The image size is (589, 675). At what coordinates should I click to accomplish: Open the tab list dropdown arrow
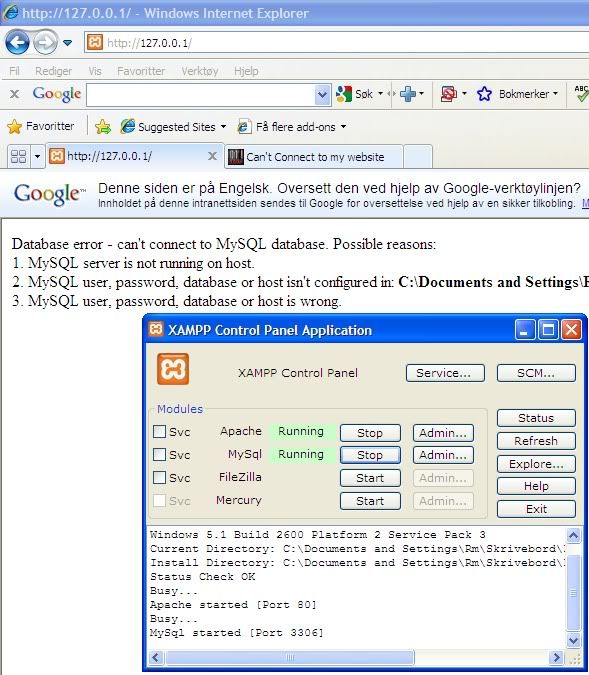click(x=37, y=156)
